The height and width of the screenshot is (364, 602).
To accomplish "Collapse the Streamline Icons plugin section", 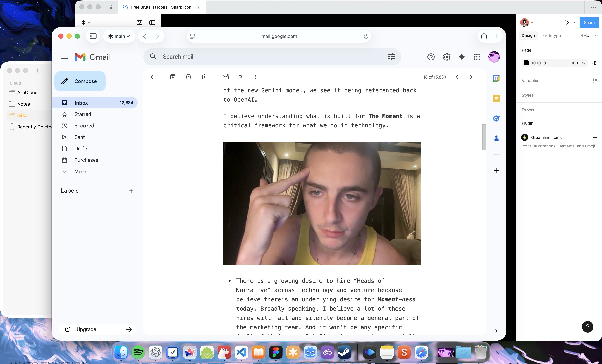I will [595, 137].
